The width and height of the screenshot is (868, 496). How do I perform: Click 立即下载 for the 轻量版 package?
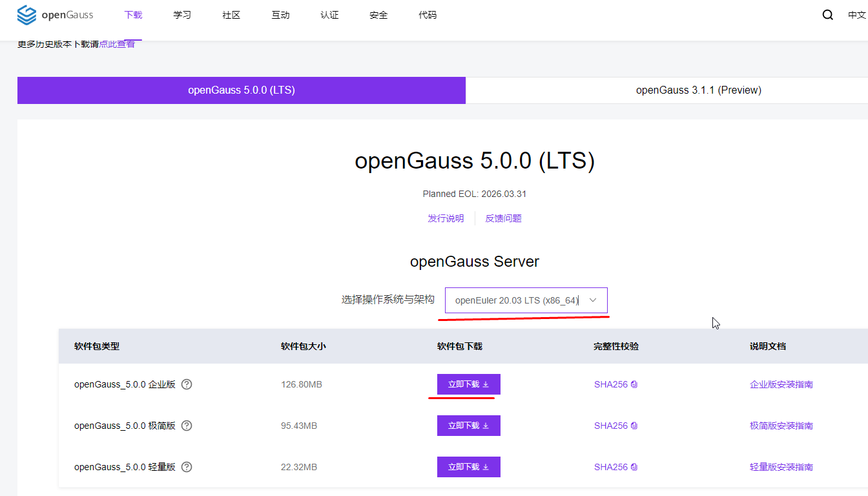tap(468, 466)
